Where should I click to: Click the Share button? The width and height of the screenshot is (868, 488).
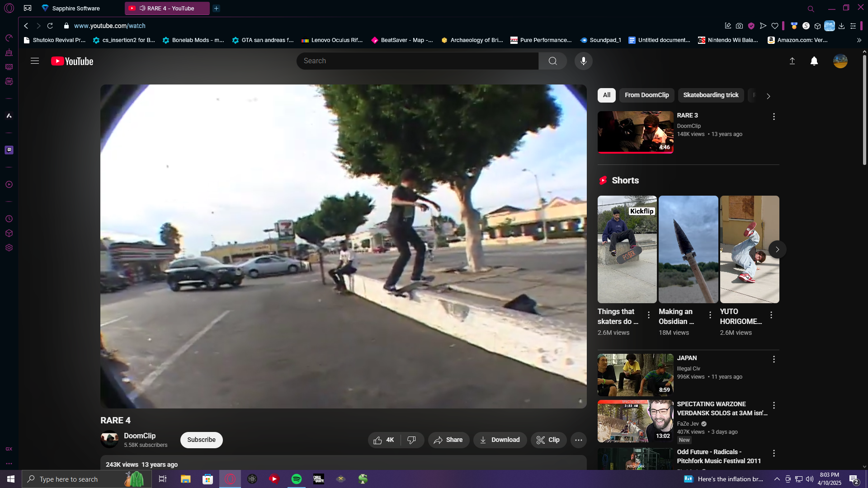(x=448, y=440)
